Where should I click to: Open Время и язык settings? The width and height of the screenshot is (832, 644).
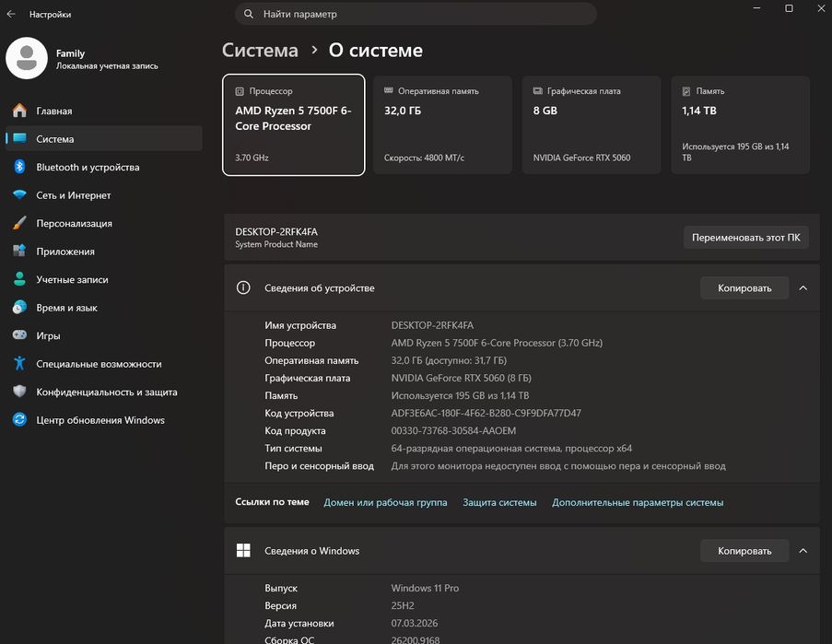(x=103, y=307)
